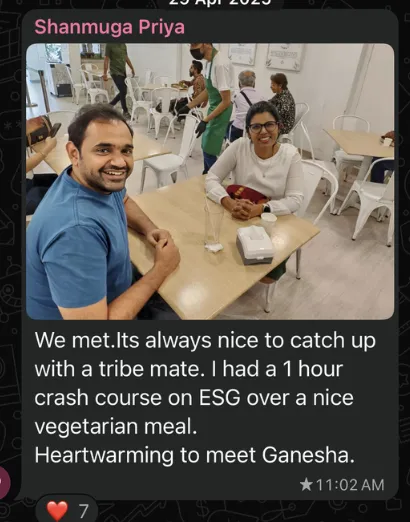Open the shared cafe photo

(x=210, y=181)
